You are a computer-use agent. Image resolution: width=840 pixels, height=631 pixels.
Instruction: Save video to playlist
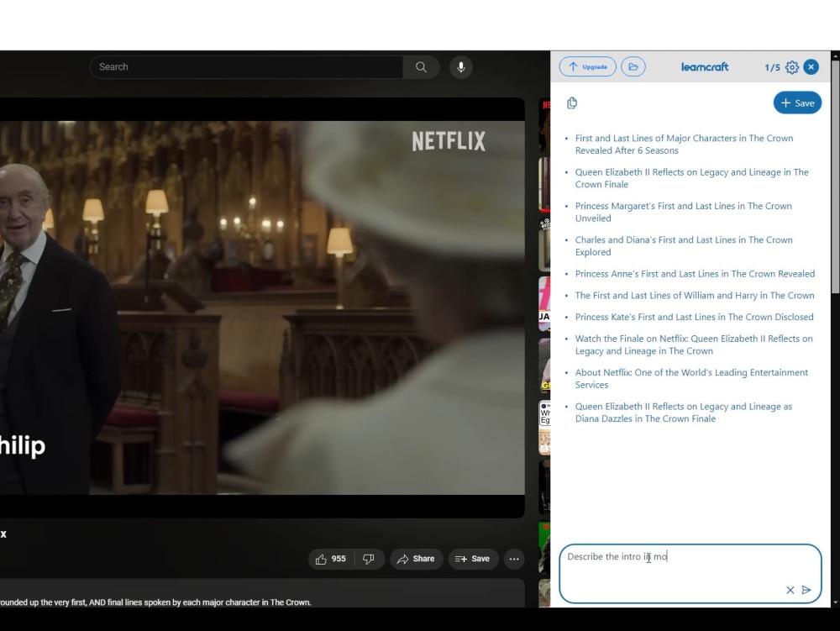(472, 559)
